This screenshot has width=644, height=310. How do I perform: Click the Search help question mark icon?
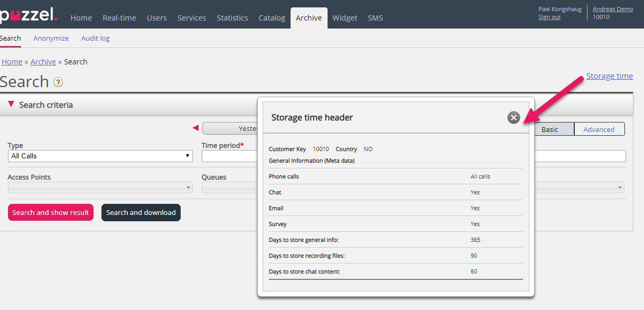tap(58, 82)
